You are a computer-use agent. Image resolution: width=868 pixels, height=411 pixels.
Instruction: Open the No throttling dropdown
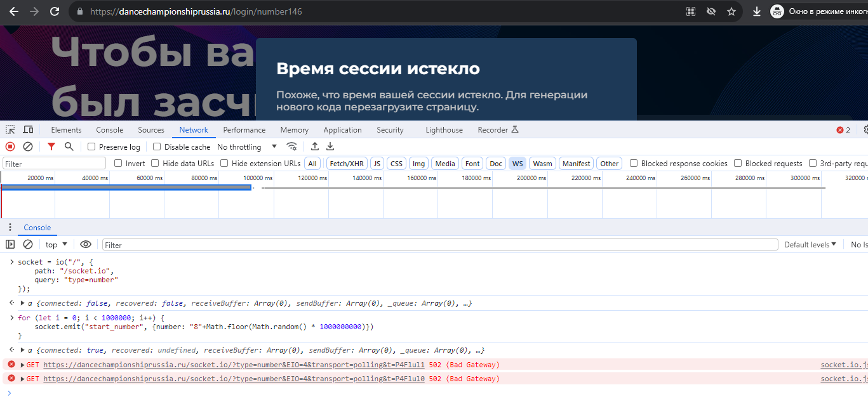pos(247,147)
